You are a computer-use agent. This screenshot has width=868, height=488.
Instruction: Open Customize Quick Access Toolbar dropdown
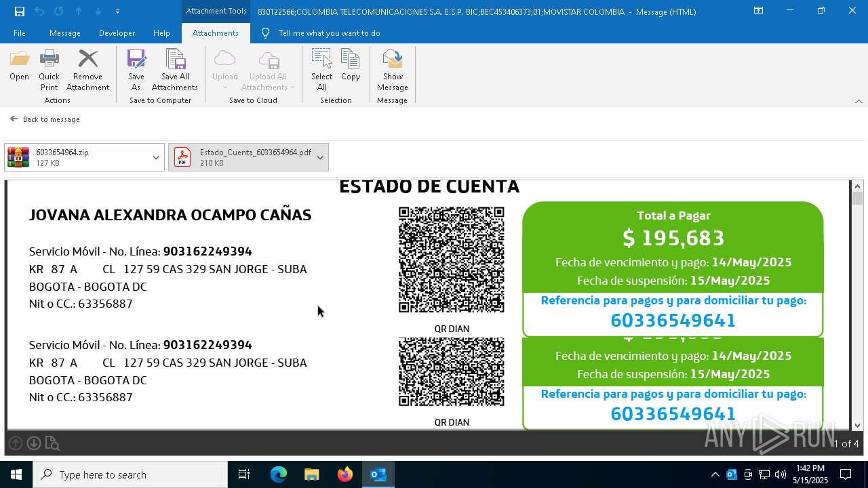coord(117,11)
